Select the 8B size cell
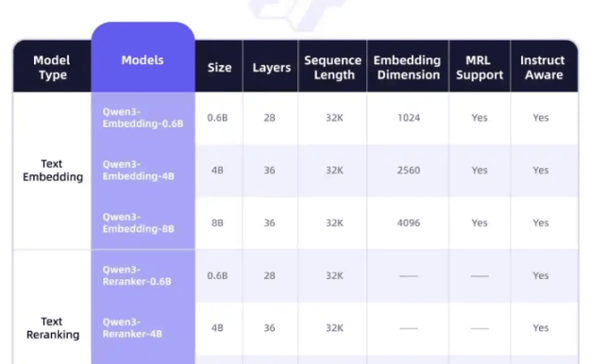This screenshot has height=364, width=591. [x=217, y=223]
